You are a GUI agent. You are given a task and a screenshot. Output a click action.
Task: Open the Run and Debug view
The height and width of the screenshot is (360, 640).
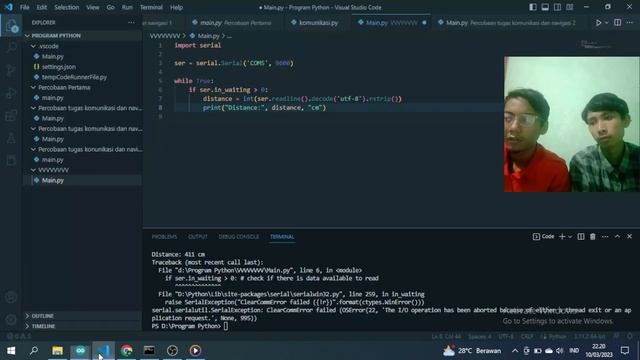point(11,93)
